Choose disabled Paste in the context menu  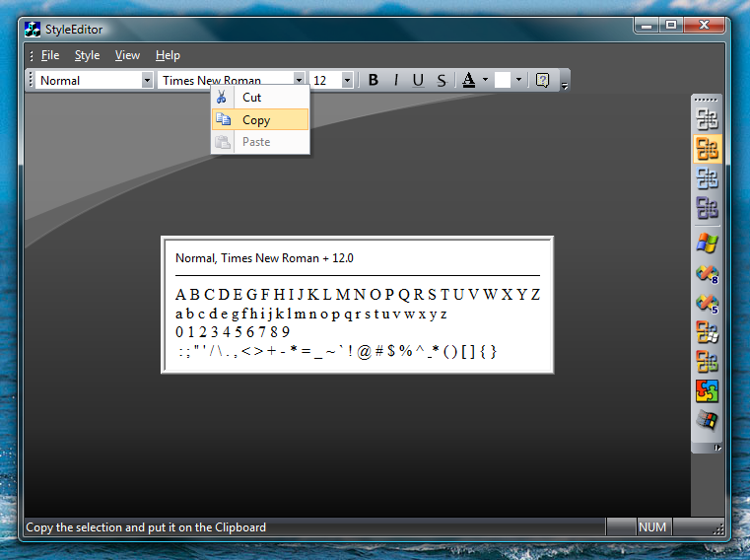pos(260,142)
